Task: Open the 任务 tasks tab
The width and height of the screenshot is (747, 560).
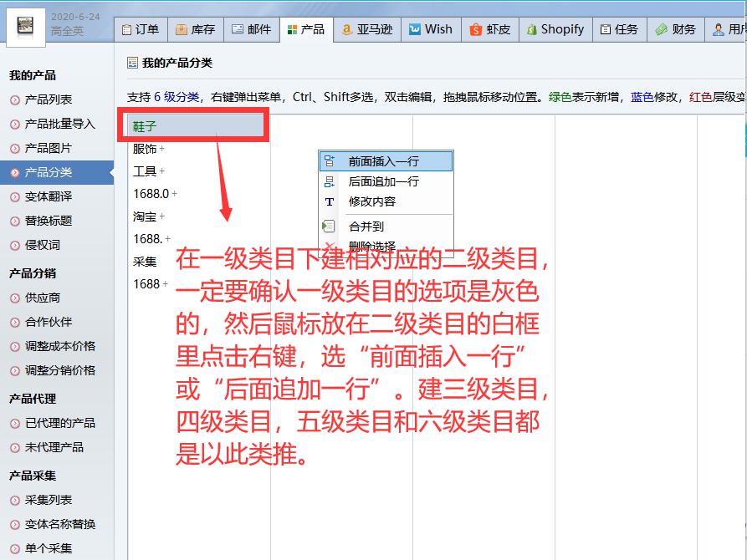Action: tap(619, 29)
